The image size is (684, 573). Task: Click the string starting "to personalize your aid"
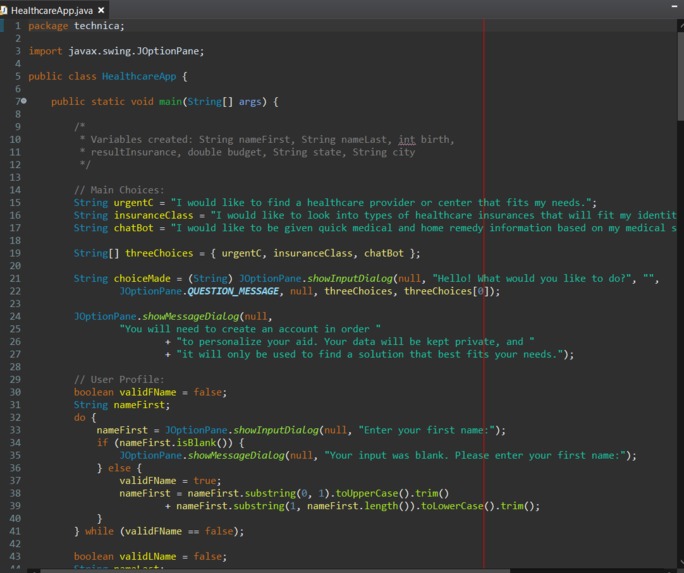point(355,342)
